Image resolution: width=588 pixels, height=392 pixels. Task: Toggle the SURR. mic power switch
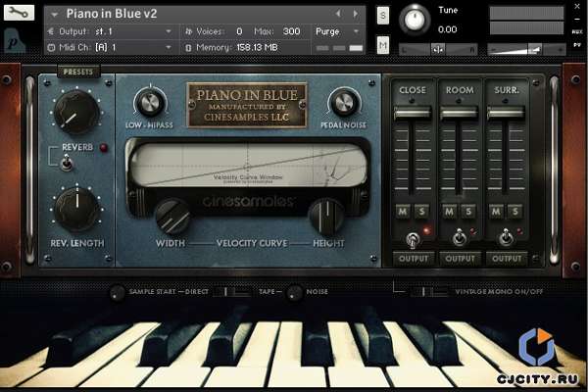(506, 238)
